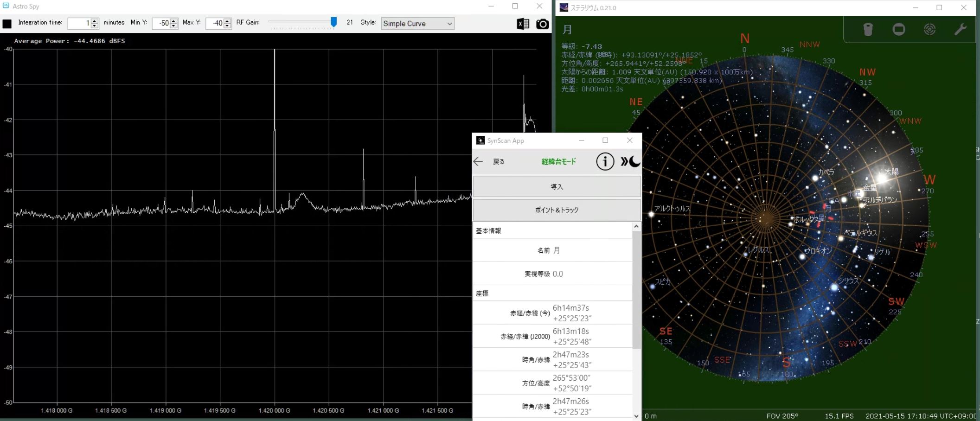
Task: Decrease the integration time by one step
Action: click(x=95, y=26)
